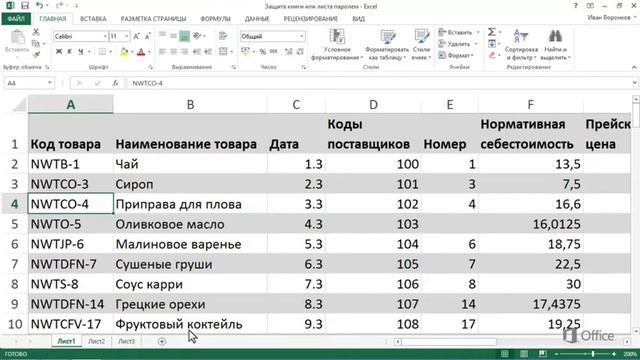The width and height of the screenshot is (640, 360).
Task: Open Сортировка и фильтр dropdown
Action: pyautogui.click(x=521, y=45)
